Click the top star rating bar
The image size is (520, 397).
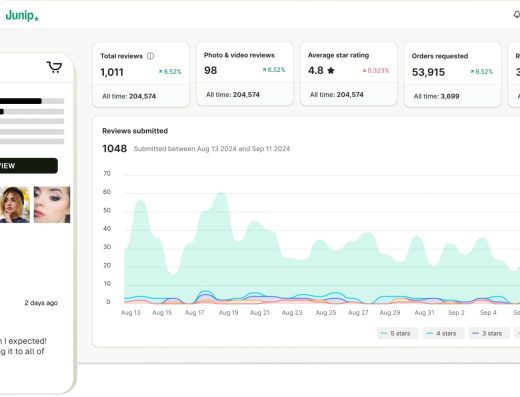32,101
